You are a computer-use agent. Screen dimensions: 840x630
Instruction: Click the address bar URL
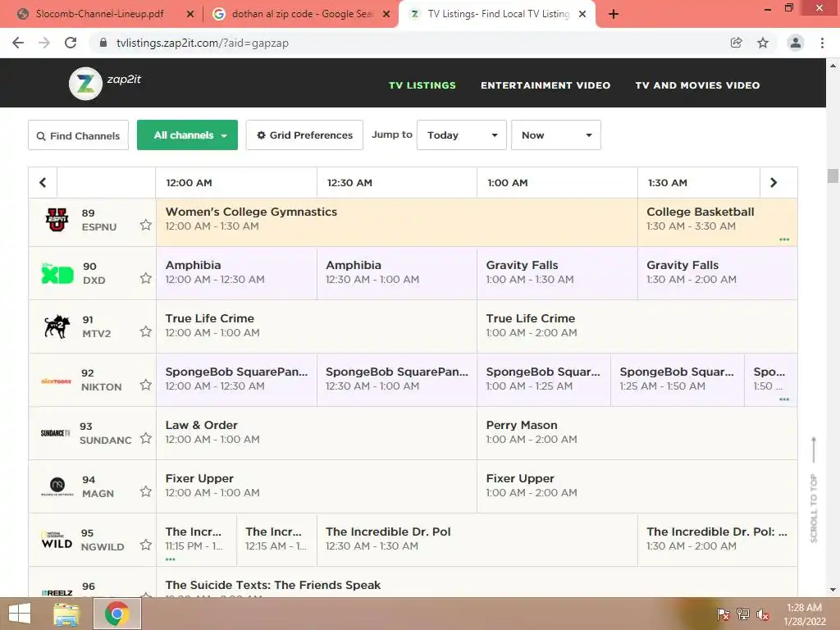(203, 43)
